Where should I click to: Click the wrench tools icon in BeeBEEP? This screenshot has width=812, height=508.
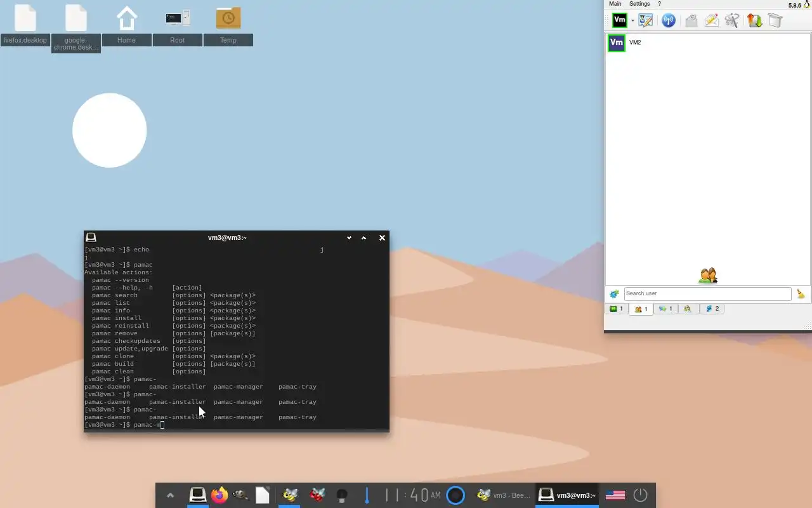(x=732, y=20)
